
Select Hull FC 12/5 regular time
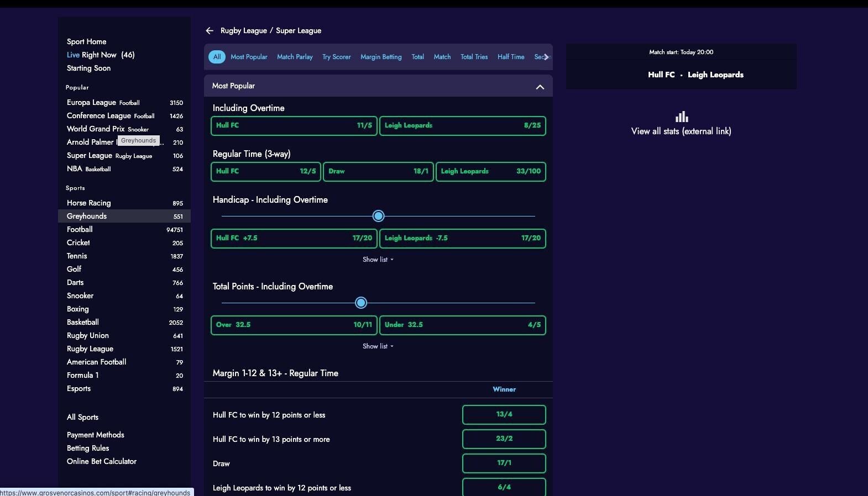click(266, 172)
